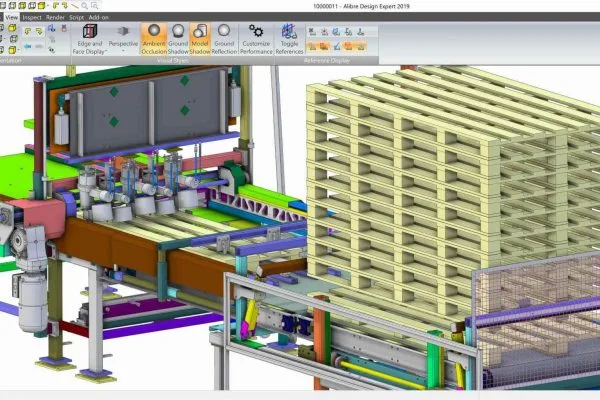Toggle first orange icon in Reference Display bottom row
Viewport: 600px width, 400px height.
312,46
